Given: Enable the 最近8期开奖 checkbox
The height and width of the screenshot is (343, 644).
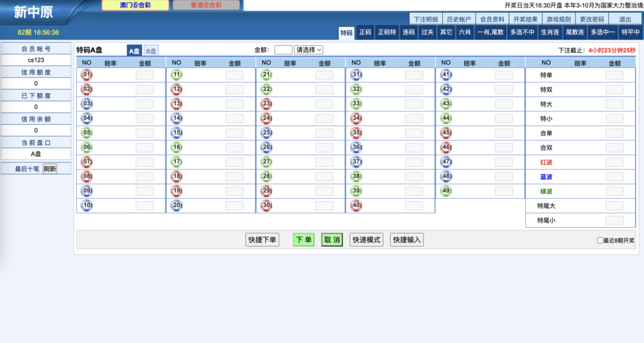Looking at the screenshot, I should tap(600, 240).
